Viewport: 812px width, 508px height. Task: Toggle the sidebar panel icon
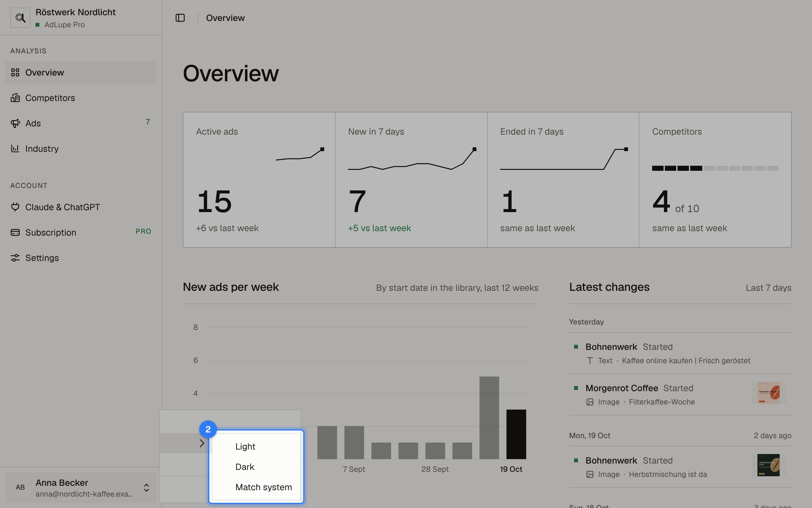pyautogui.click(x=180, y=18)
